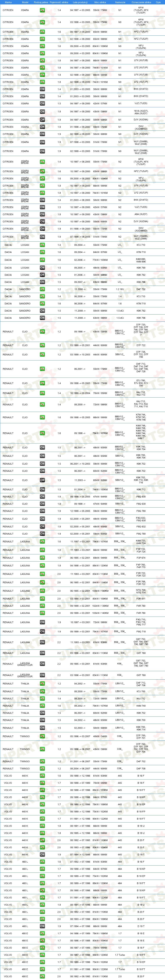Image resolution: width=165 pixels, height=980 pixels.
Task: Click the Model column header
Action: coord(25,2)
